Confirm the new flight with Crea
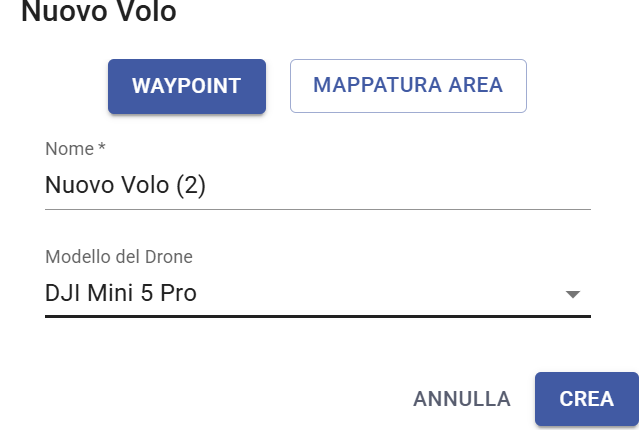This screenshot has width=639, height=430. pos(586,399)
